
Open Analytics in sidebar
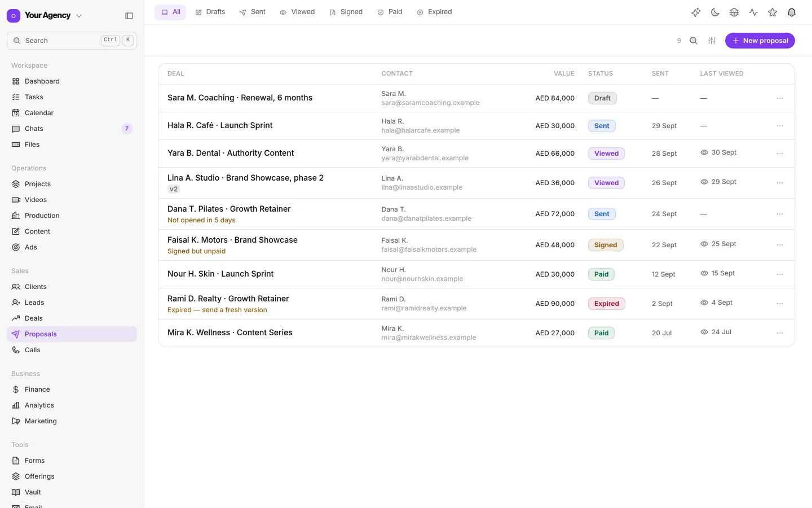click(x=72, y=405)
